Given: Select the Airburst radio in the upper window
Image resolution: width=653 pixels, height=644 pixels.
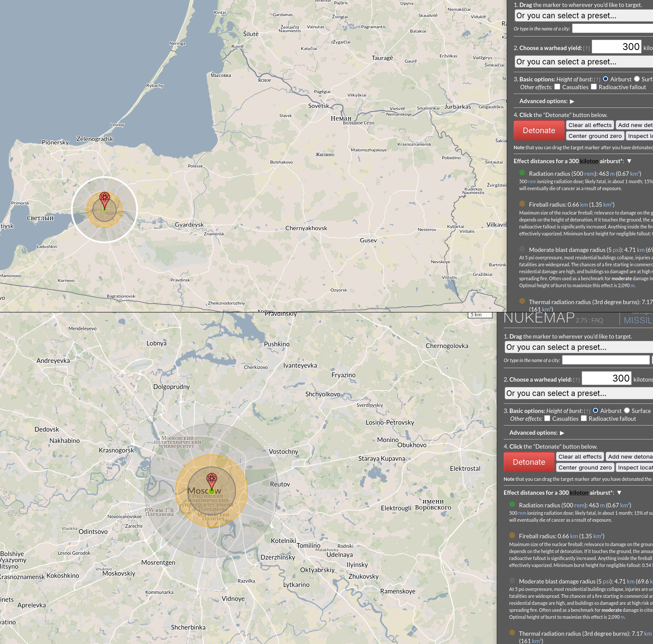Looking at the screenshot, I should 606,79.
